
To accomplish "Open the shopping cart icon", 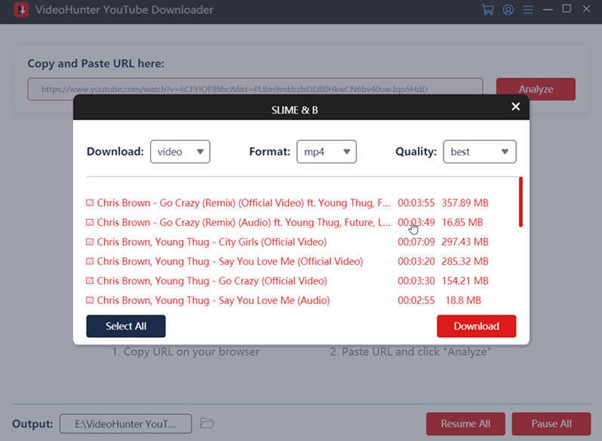I will click(488, 11).
